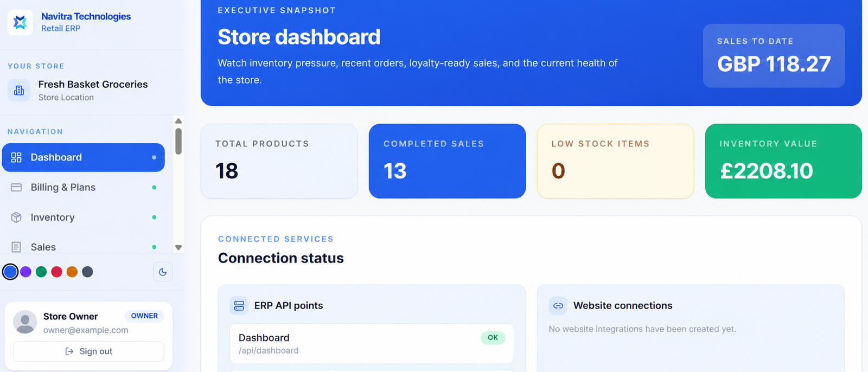Click the navigation scrollbar up arrow
Viewport: 868px width, 372px height.
coord(178,121)
